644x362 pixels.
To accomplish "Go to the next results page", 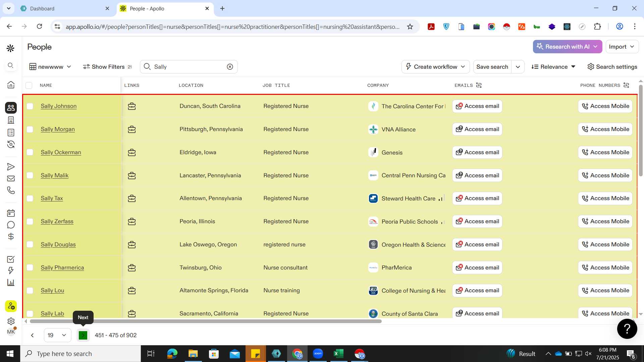I will pyautogui.click(x=83, y=335).
